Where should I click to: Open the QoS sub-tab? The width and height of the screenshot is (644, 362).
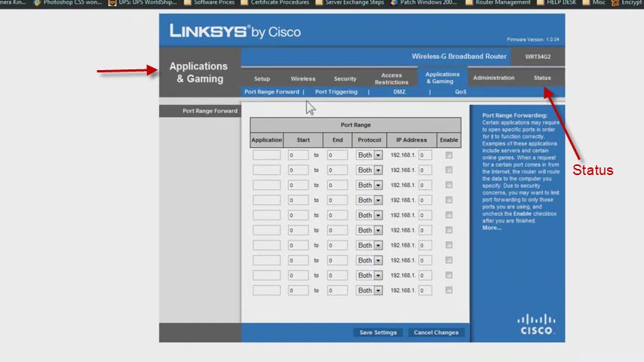[x=461, y=91]
